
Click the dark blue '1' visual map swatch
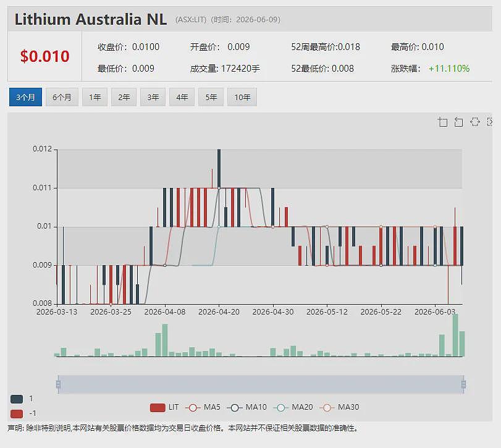[x=17, y=399]
